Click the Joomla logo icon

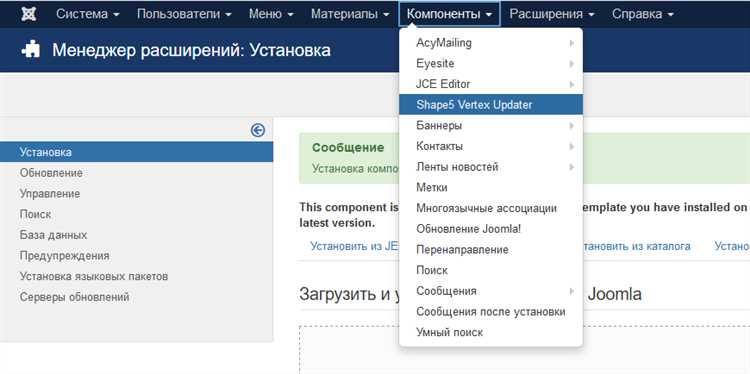tap(29, 14)
